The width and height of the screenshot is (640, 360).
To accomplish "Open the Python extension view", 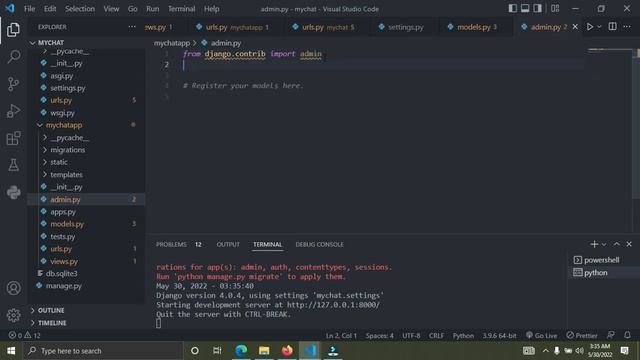I will (13, 192).
